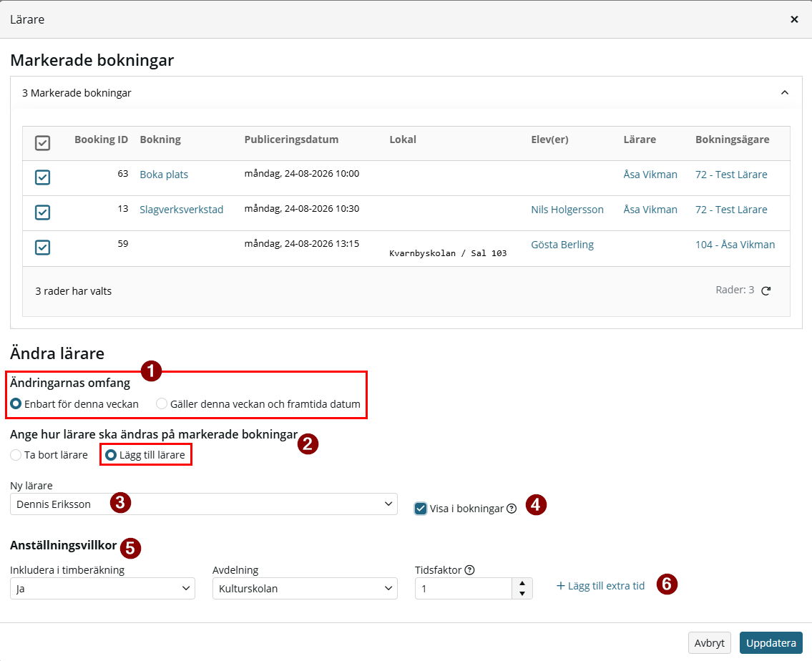Screen dimensions: 812x661
Task: Open the Boka plats booking link
Action: (x=164, y=175)
